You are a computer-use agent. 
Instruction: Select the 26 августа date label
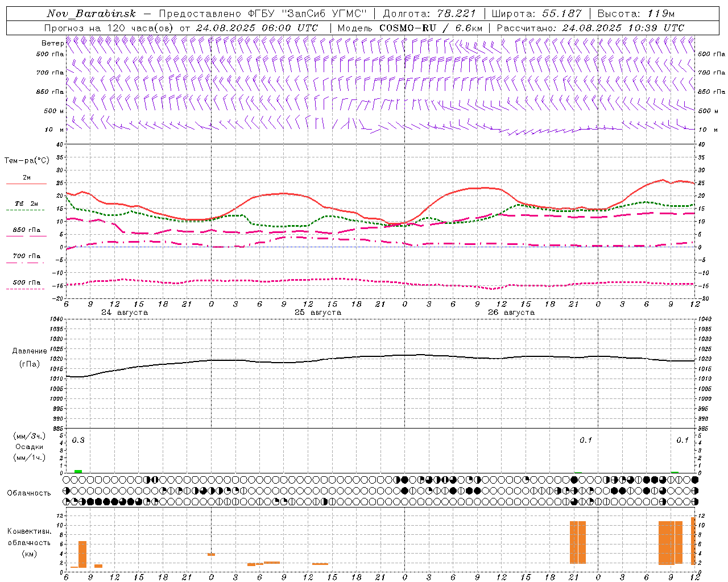click(511, 313)
